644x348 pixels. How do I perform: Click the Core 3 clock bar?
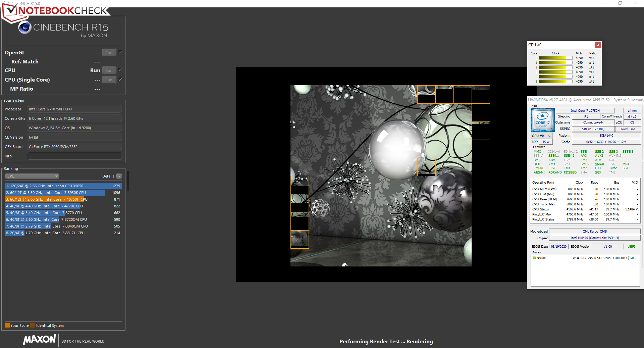[555, 72]
